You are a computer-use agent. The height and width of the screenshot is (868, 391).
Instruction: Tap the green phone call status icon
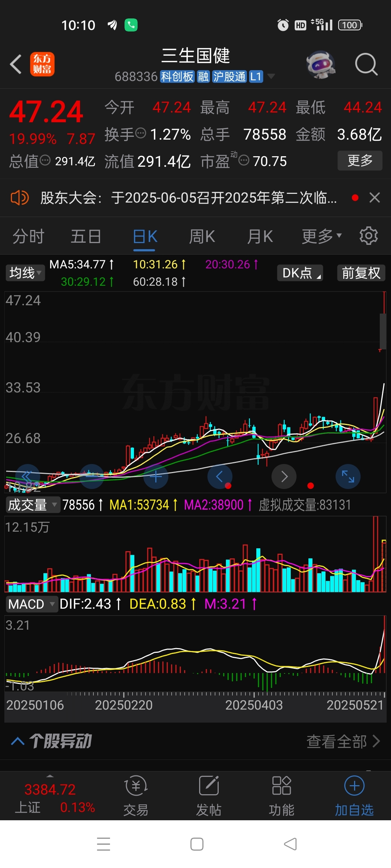(131, 25)
